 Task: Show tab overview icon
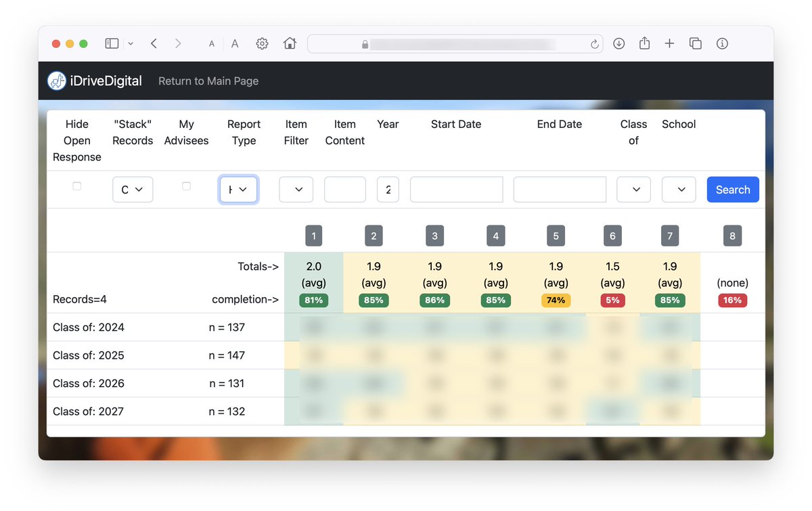(x=695, y=43)
